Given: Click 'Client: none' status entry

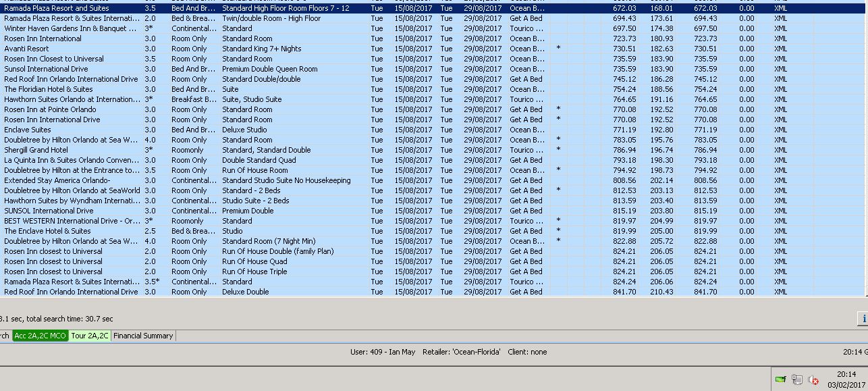Looking at the screenshot, I should (x=527, y=352).
